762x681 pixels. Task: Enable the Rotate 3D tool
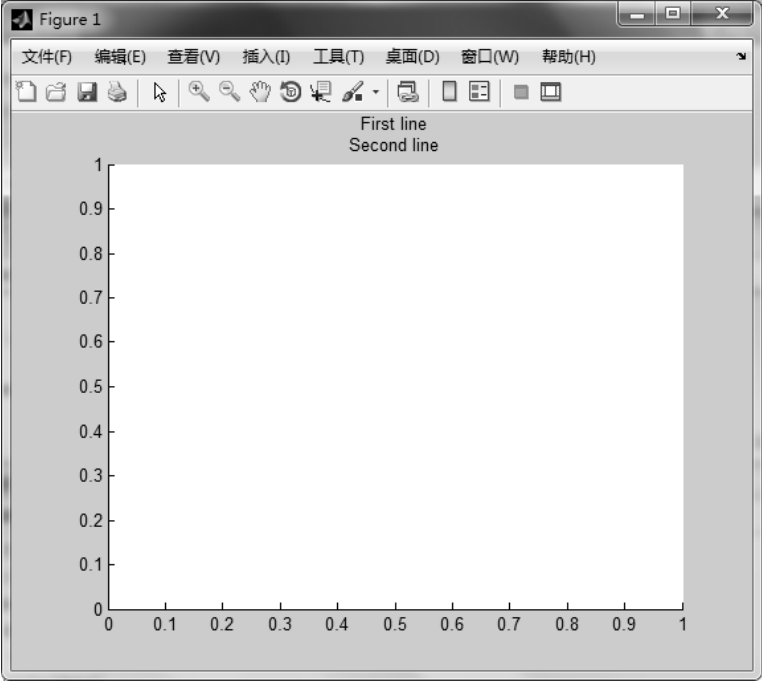click(x=291, y=92)
